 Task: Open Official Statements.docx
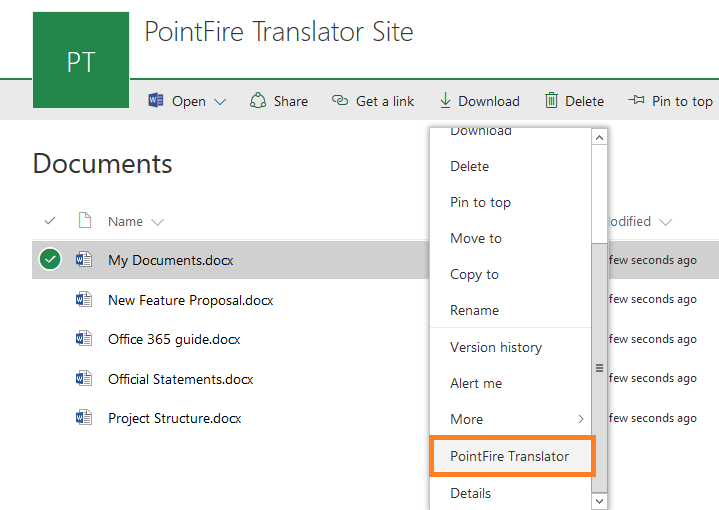[181, 379]
